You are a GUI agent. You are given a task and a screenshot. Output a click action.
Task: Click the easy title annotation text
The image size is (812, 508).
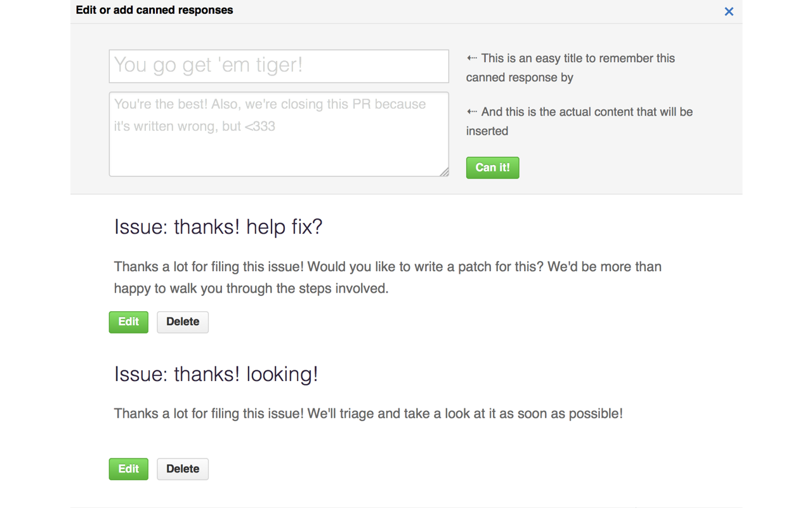click(571, 67)
